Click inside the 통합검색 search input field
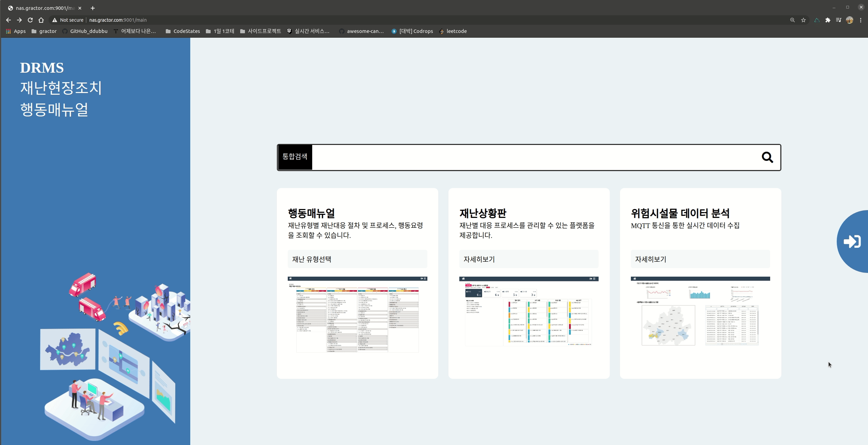Image resolution: width=868 pixels, height=445 pixels. click(537, 157)
